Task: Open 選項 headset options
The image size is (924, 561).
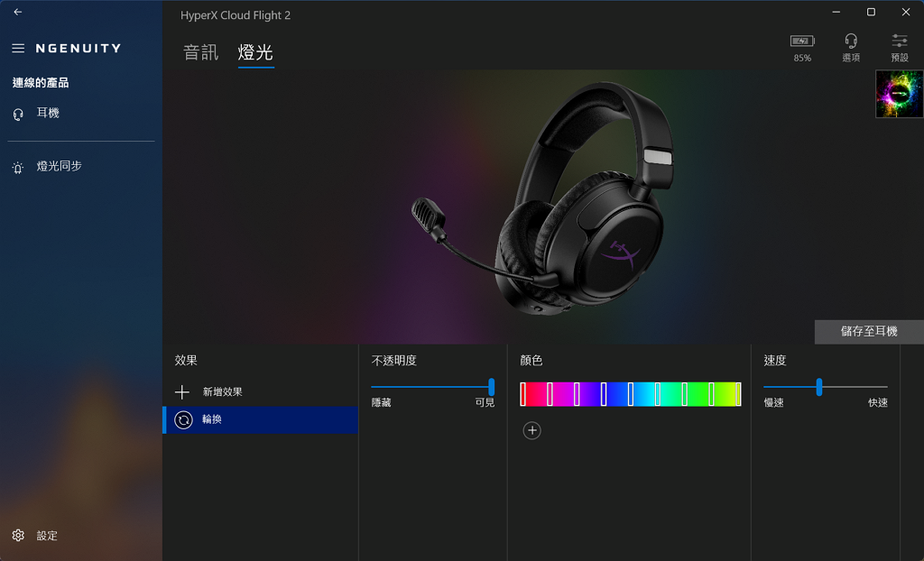Action: point(850,47)
